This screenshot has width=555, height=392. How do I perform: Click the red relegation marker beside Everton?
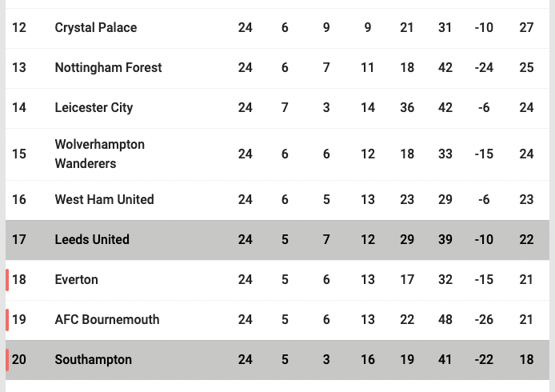tap(7, 280)
